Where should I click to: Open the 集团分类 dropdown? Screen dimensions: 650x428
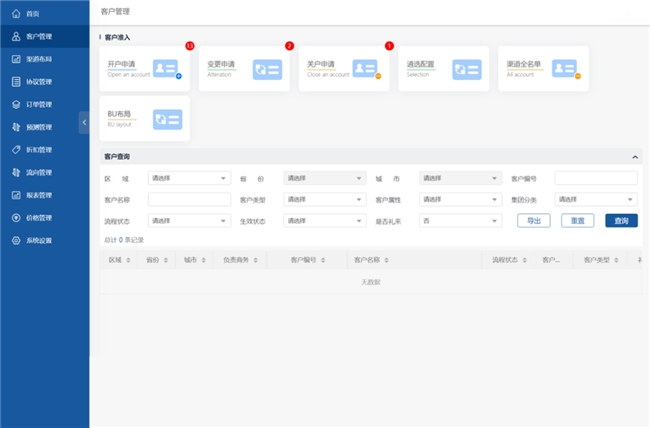(596, 199)
